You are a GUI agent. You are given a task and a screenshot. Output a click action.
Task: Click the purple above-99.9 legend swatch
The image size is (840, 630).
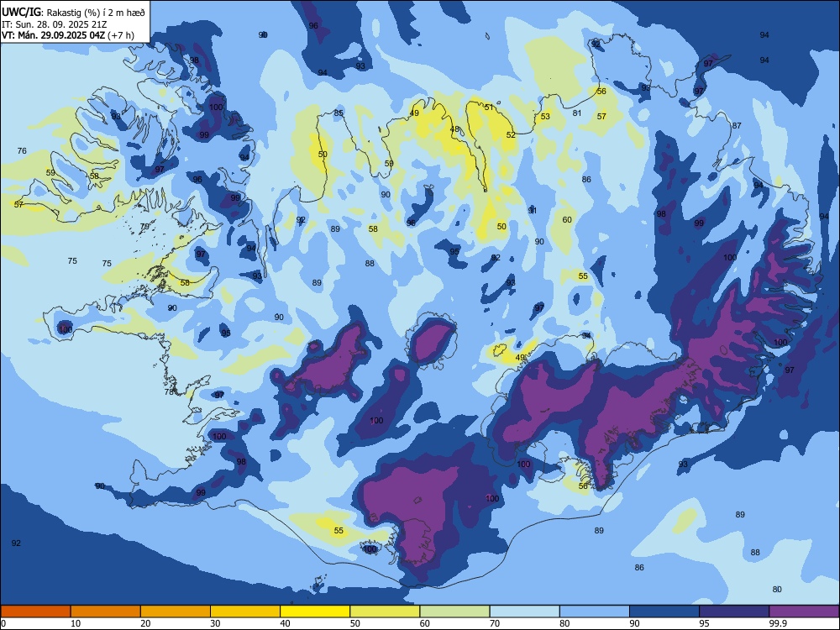click(804, 612)
